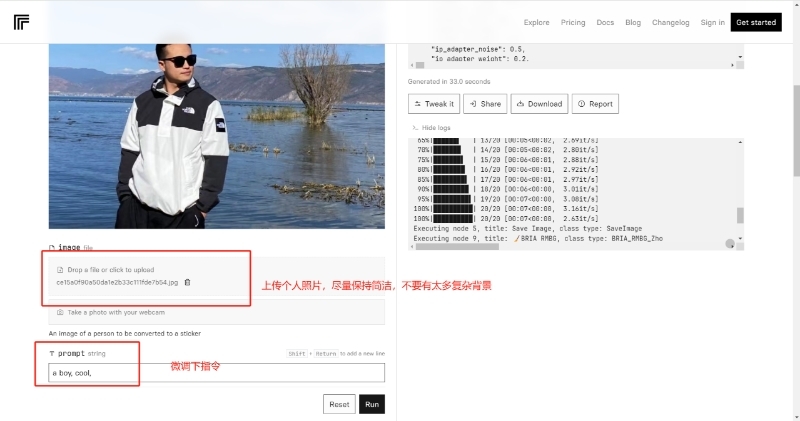Open the Explore page
Screen dimensions: 800x421
(x=536, y=22)
